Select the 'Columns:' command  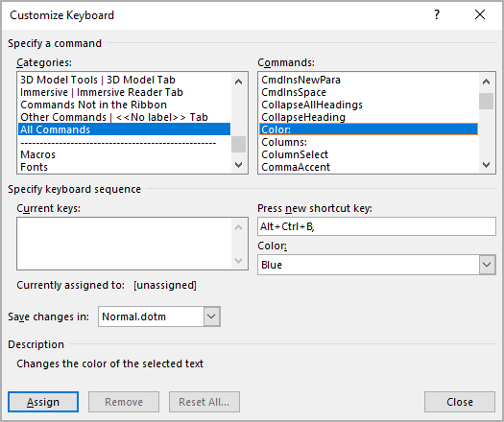(x=369, y=142)
